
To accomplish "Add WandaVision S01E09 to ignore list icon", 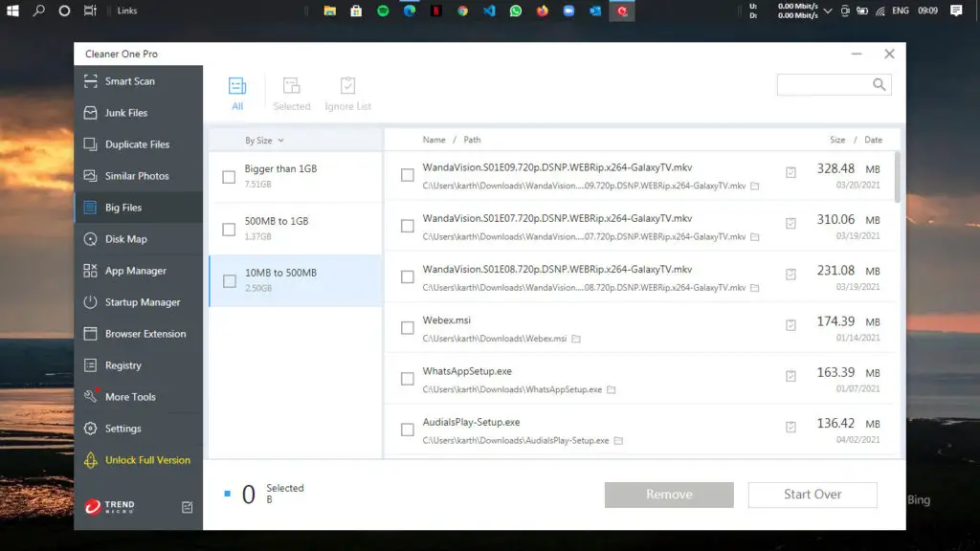I will click(x=791, y=172).
